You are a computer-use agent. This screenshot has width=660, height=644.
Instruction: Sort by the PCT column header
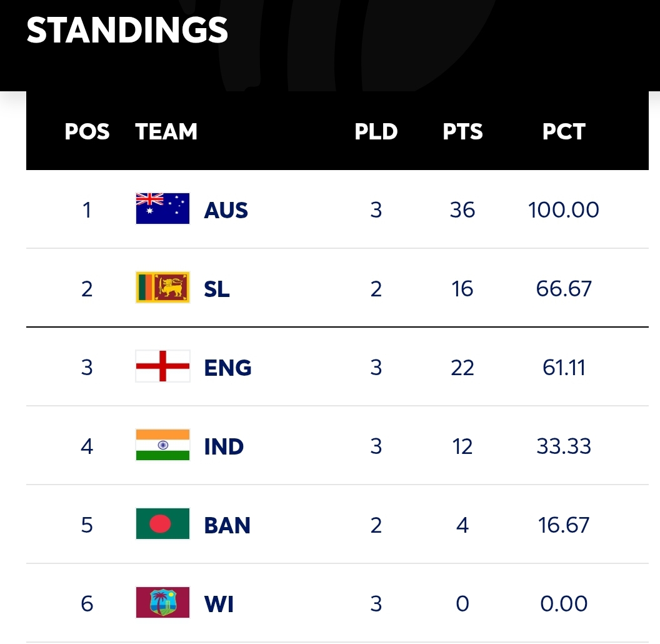(x=564, y=131)
